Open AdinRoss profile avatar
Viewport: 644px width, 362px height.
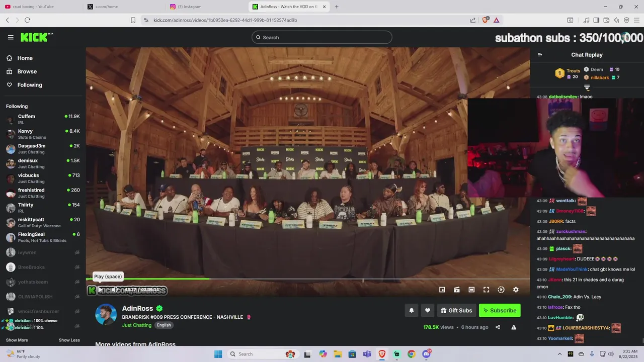click(x=106, y=315)
